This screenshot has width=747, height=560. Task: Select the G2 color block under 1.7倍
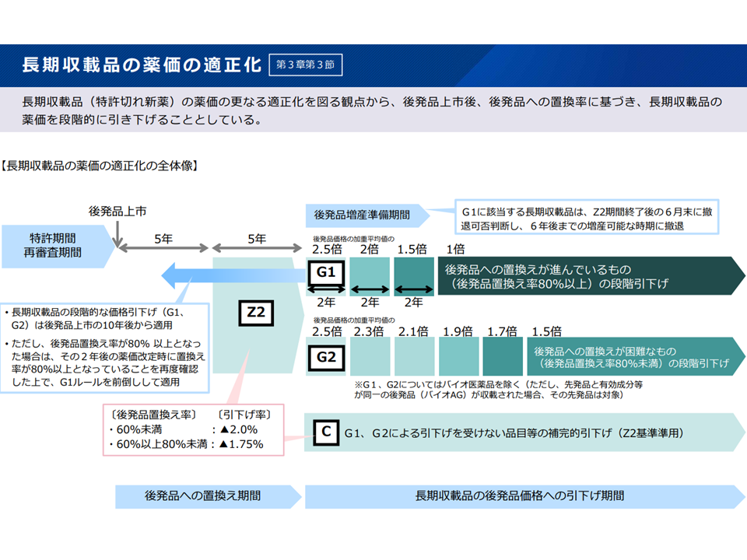(502, 358)
